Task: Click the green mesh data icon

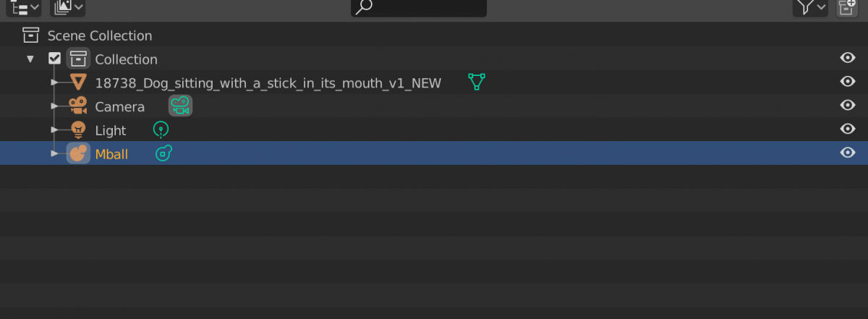Action: (x=475, y=82)
